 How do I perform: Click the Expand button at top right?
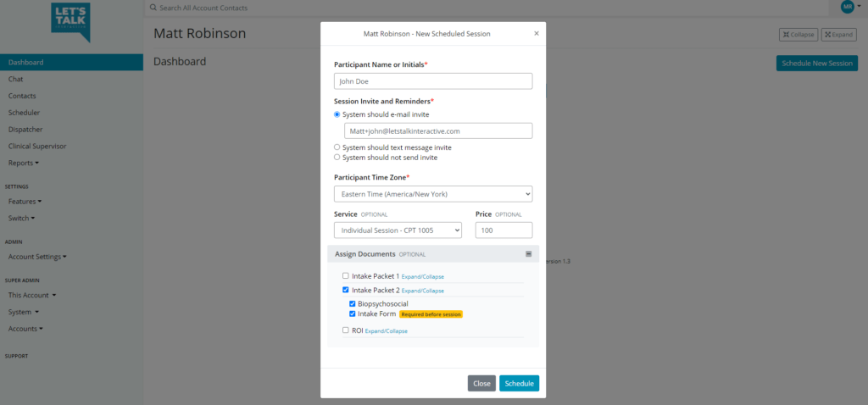pyautogui.click(x=838, y=34)
